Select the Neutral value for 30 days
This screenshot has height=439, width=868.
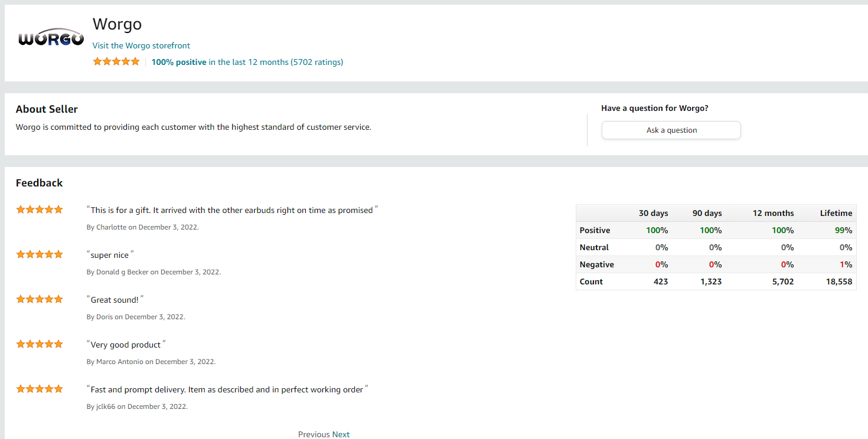(662, 247)
